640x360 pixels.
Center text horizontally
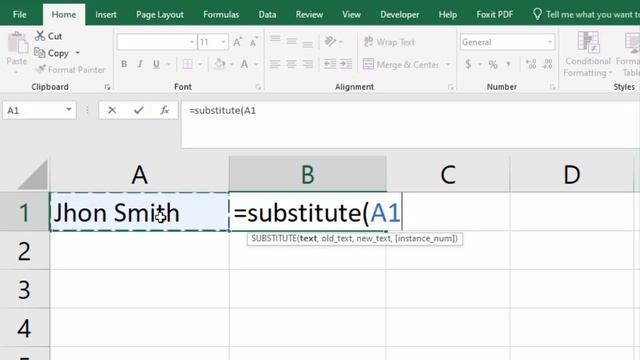[x=291, y=64]
